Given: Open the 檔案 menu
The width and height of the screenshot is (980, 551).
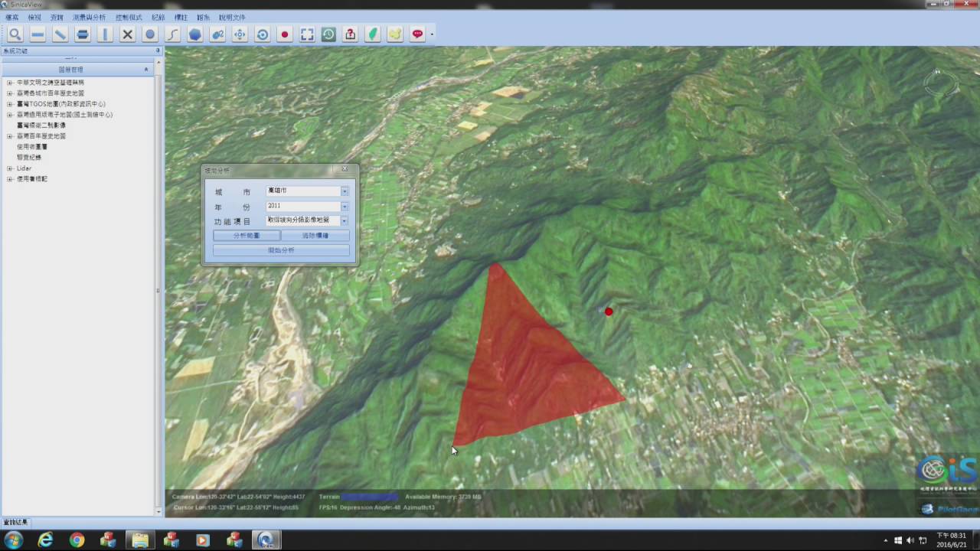Looking at the screenshot, I should (x=11, y=17).
